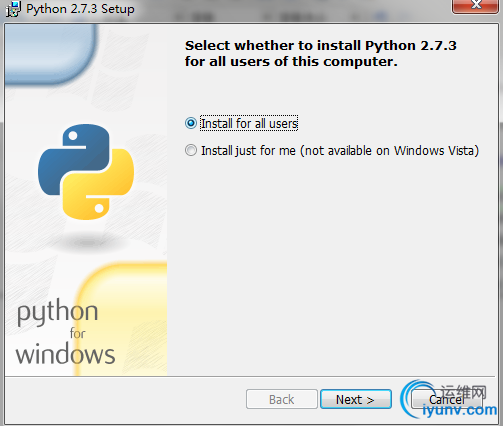Screen dimensions: 503x426
Task: Click the 'Python 2.7.3 Setup' title text
Action: (x=80, y=9)
